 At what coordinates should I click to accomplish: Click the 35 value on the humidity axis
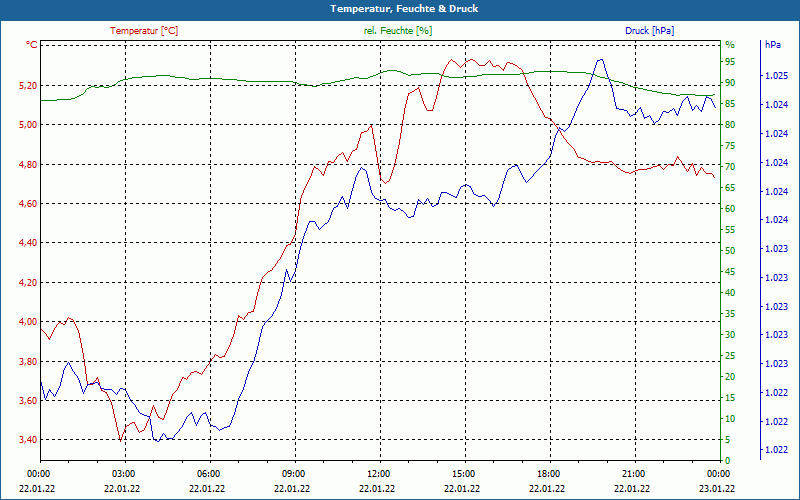[x=730, y=314]
